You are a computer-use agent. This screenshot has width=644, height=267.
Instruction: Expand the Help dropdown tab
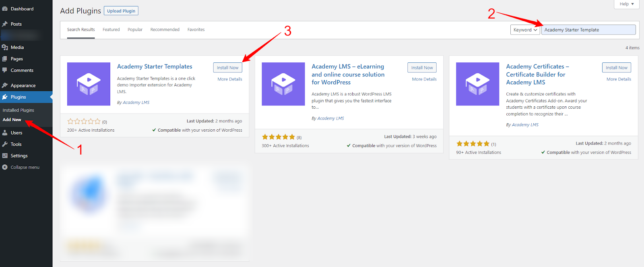627,4
